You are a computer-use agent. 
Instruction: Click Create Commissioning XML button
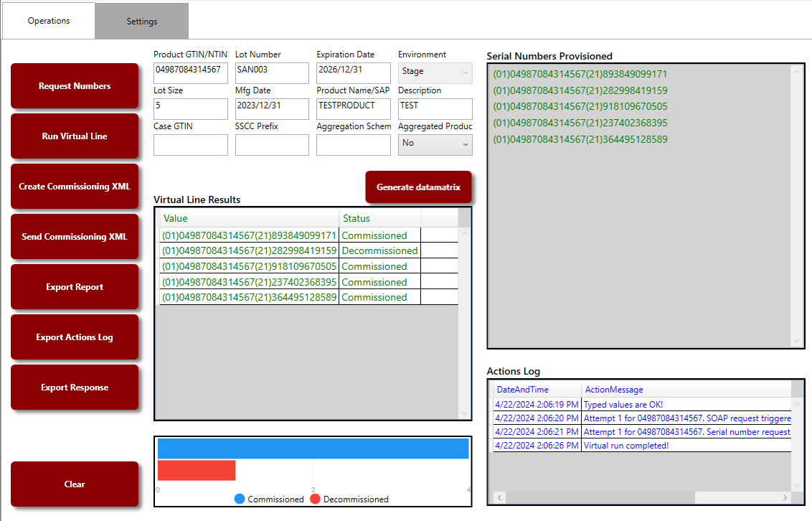click(75, 187)
